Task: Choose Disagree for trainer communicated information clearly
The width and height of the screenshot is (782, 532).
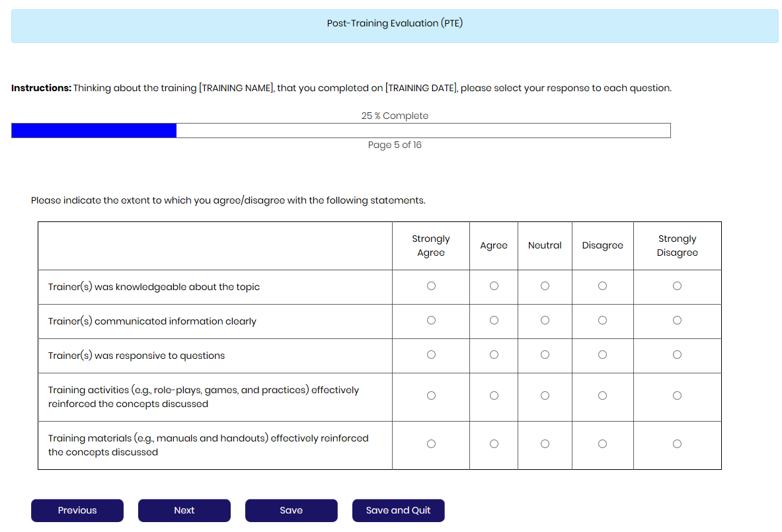Action: 602,321
